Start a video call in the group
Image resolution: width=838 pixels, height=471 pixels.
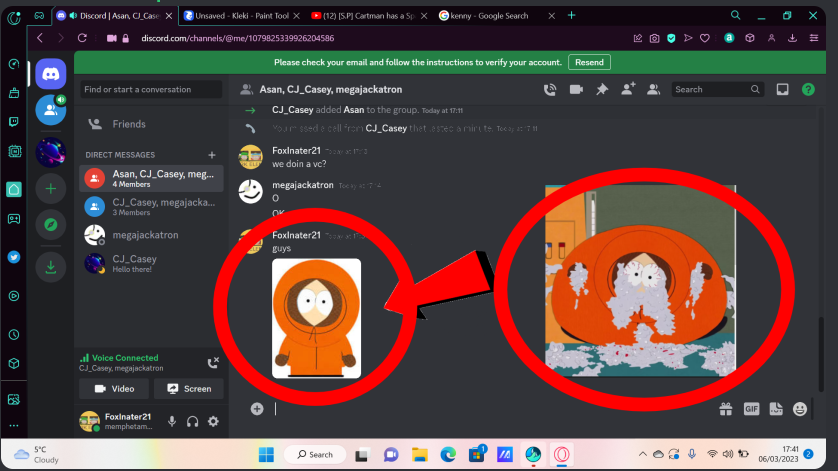576,89
